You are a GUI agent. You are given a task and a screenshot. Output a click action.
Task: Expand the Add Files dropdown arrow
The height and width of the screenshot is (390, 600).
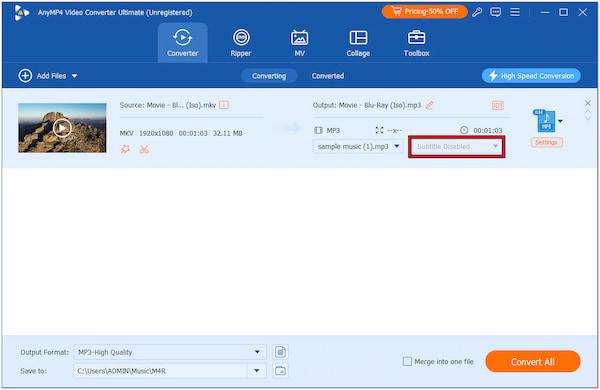point(75,76)
